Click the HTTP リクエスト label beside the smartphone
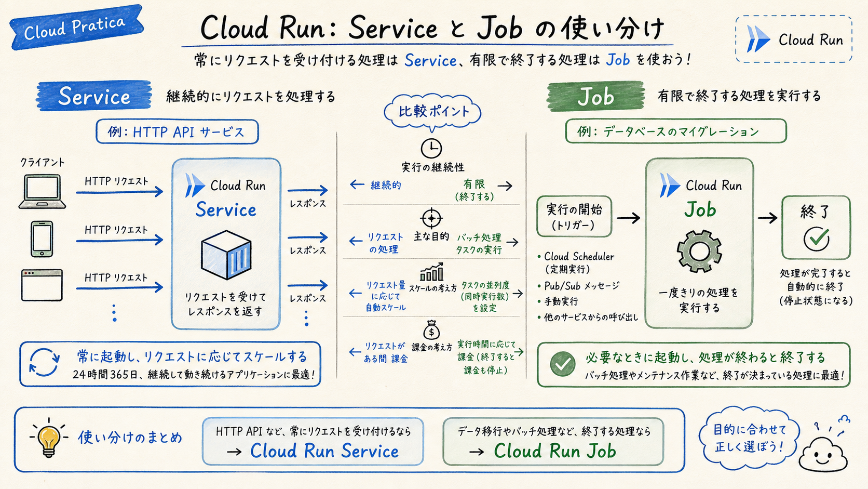 coord(116,230)
